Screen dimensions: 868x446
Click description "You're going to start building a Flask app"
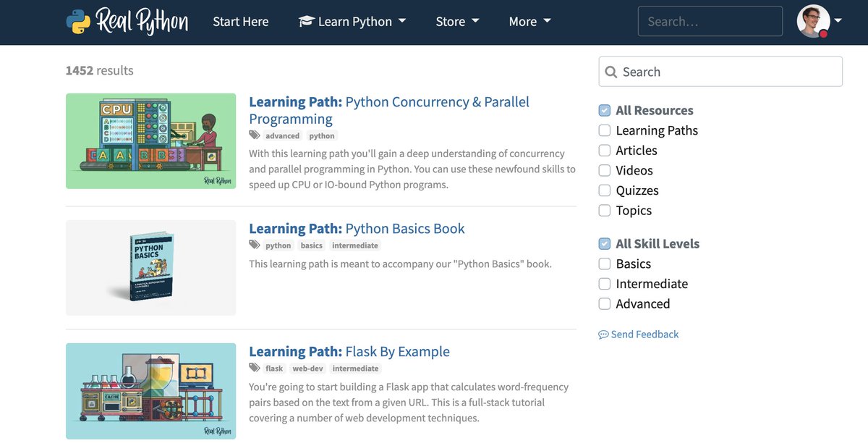(x=409, y=403)
